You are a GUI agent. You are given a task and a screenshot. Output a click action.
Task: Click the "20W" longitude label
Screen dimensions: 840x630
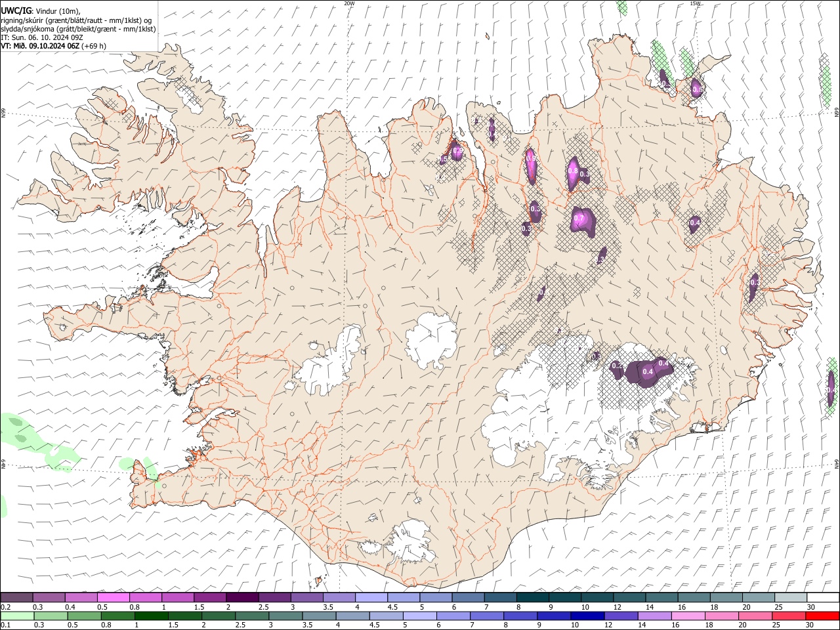coord(349,3)
